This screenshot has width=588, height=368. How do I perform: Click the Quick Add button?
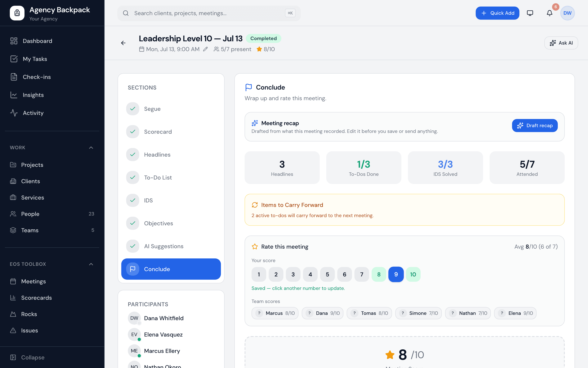tap(497, 13)
